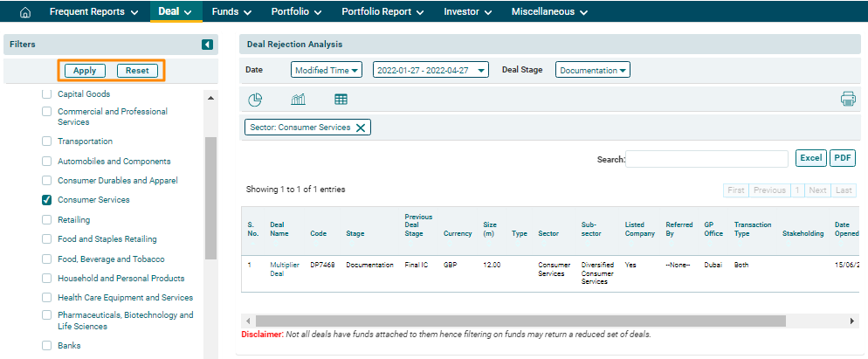Export the results to Excel

click(810, 158)
